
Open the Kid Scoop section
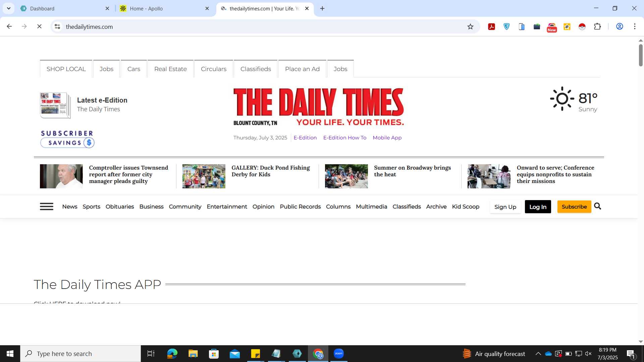(x=466, y=207)
